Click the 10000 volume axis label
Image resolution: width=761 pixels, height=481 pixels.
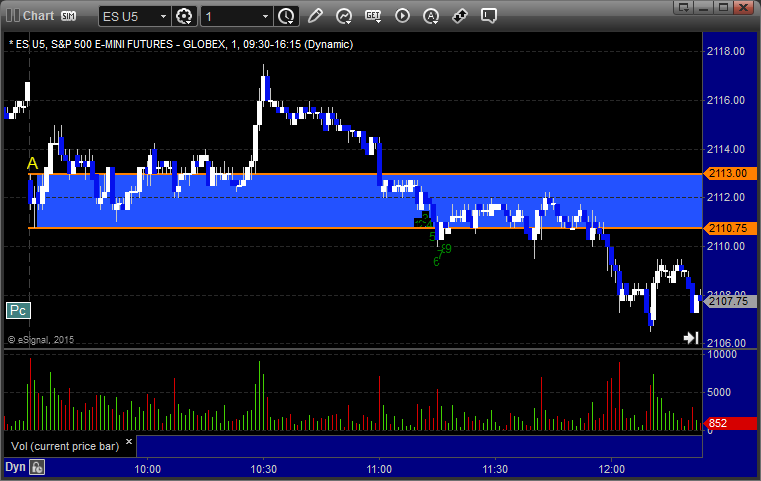point(722,354)
